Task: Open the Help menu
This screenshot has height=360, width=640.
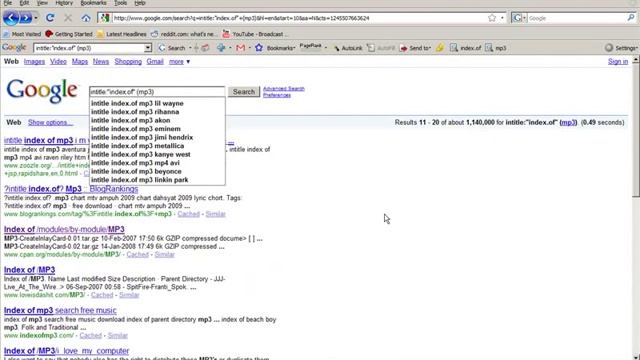Action: 140,3
